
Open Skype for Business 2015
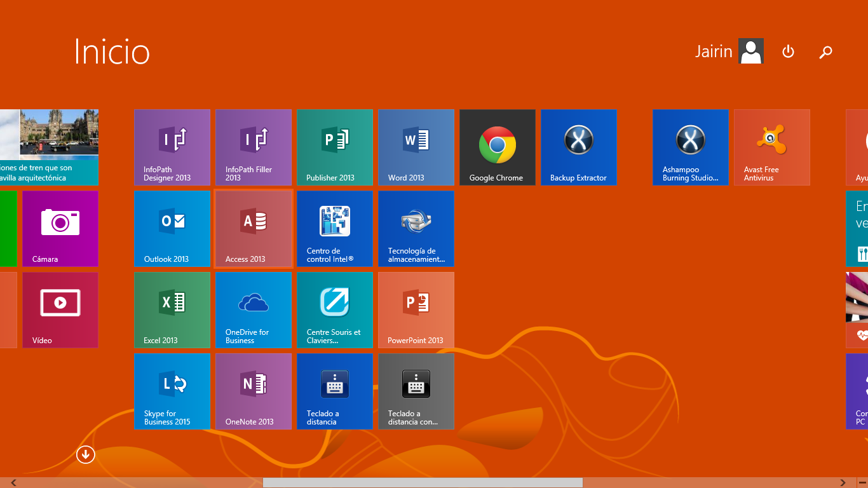[172, 391]
